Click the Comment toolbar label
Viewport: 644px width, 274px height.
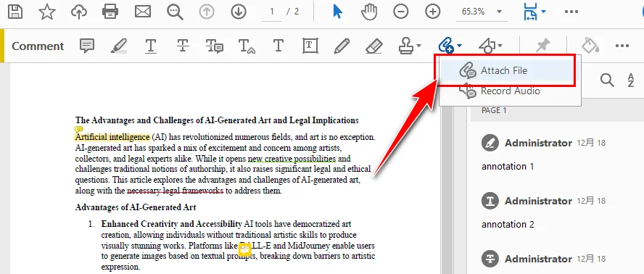[38, 46]
